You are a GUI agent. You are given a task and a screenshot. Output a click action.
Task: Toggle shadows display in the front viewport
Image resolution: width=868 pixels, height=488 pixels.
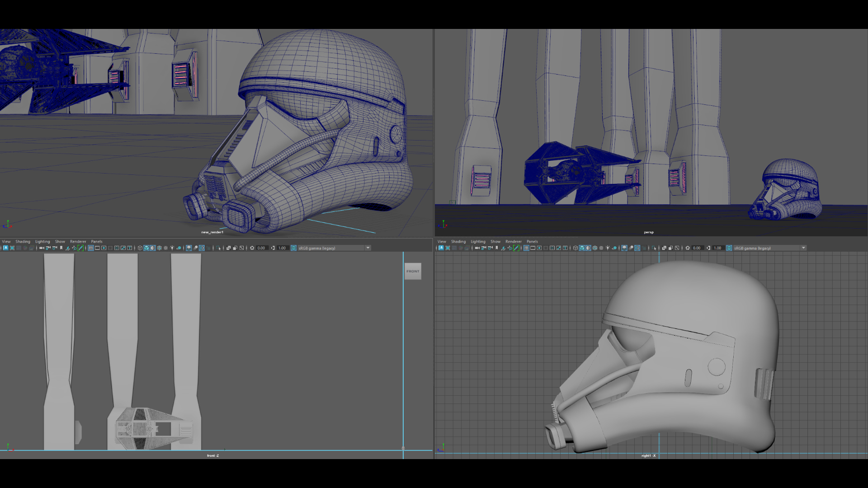coord(179,248)
